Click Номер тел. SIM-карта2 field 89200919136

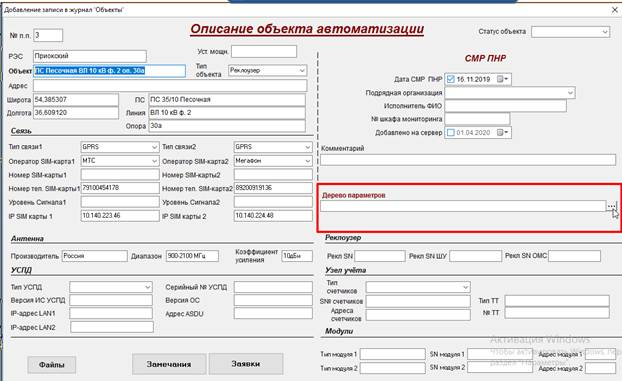click(273, 188)
